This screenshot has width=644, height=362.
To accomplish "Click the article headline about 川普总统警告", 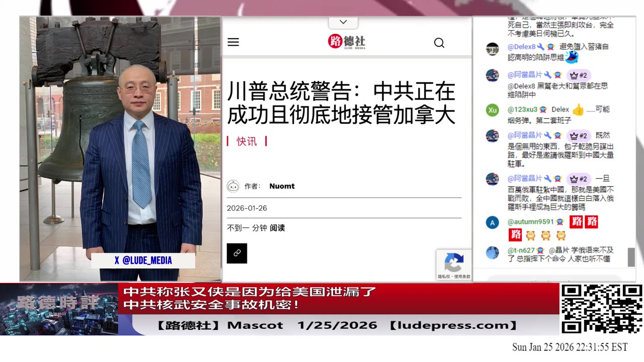I will pos(341,103).
